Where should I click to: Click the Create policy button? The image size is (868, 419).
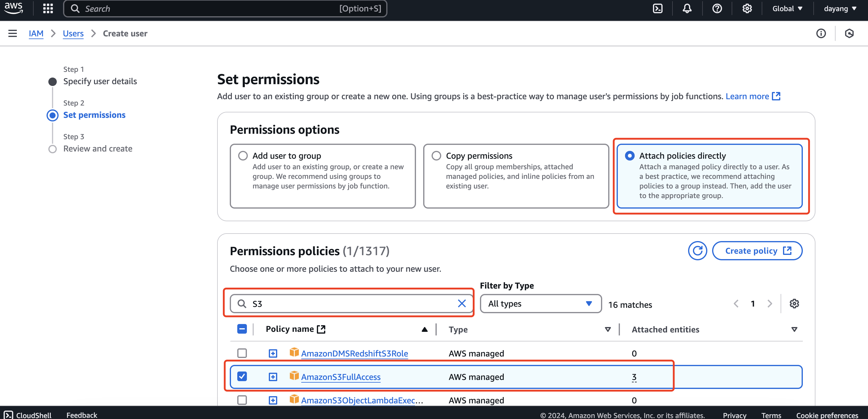(757, 250)
